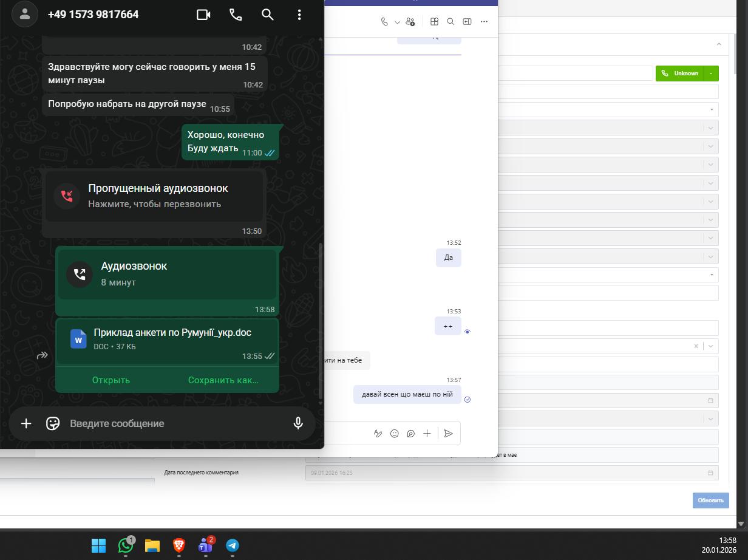
Task: Click the Обновить button in CRM
Action: [710, 500]
